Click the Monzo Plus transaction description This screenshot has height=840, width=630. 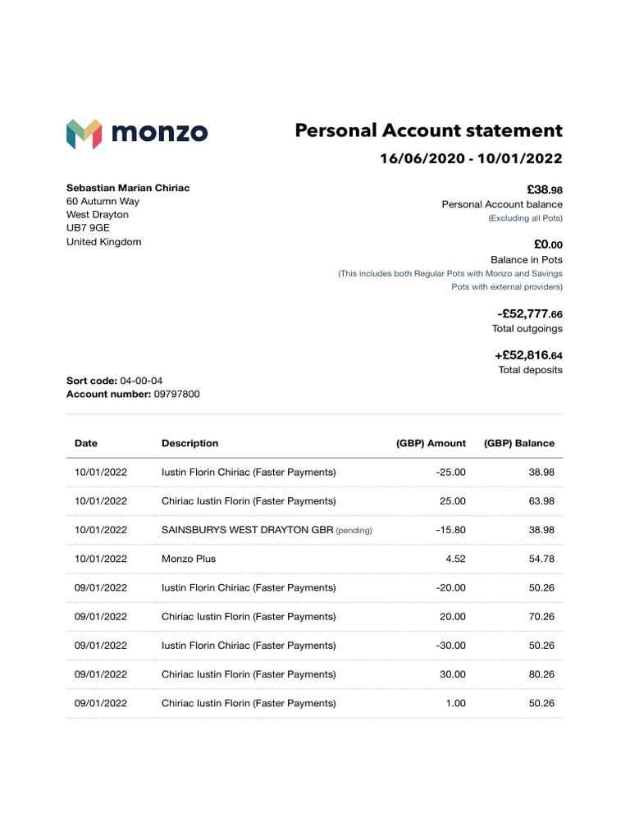point(189,559)
